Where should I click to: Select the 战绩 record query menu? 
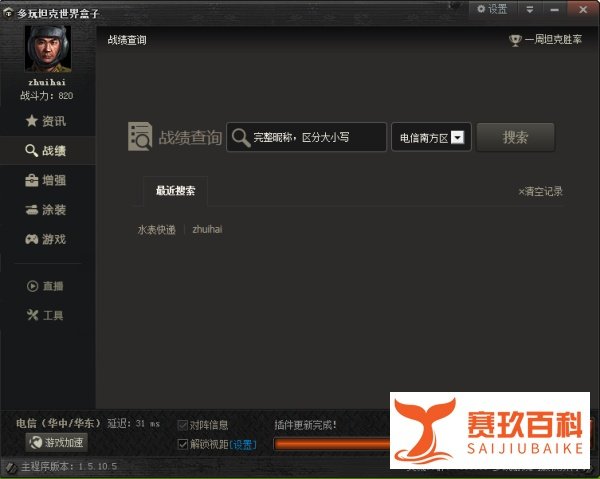tap(46, 151)
